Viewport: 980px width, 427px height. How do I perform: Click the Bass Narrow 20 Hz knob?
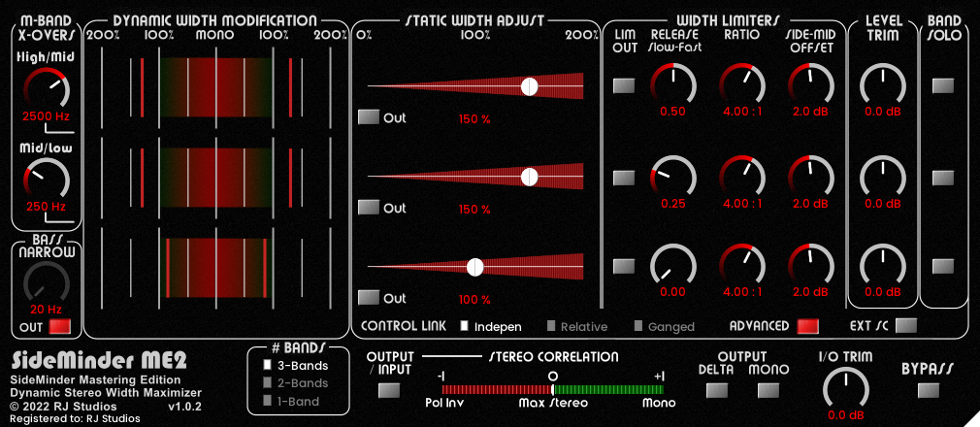coord(46,283)
